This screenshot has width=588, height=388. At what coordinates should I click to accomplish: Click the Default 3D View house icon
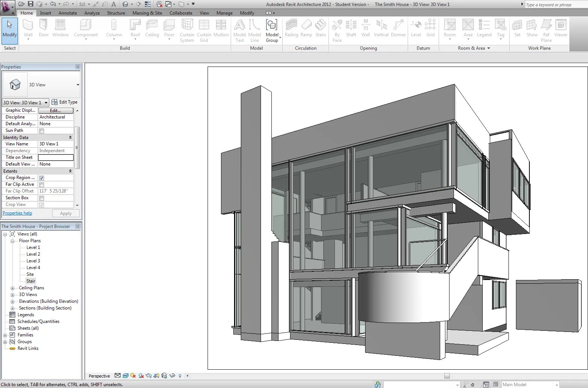[125, 4]
